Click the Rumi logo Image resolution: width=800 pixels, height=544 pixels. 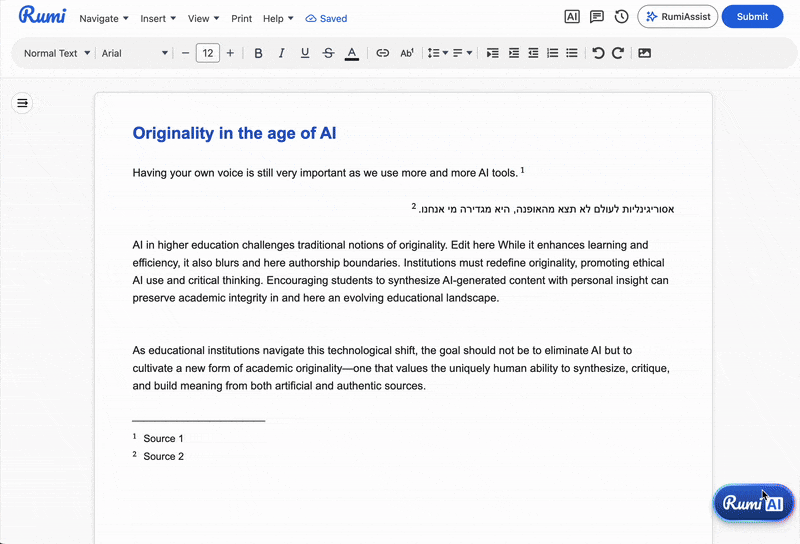(42, 15)
